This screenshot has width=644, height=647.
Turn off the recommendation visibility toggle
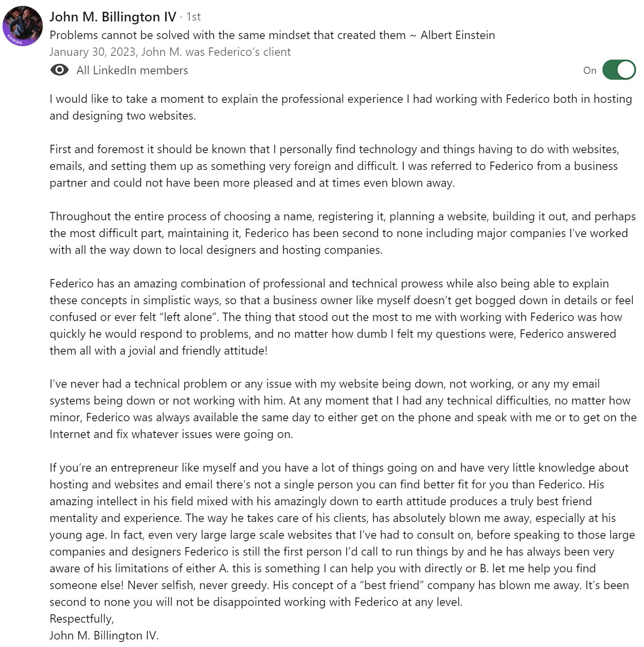point(619,70)
